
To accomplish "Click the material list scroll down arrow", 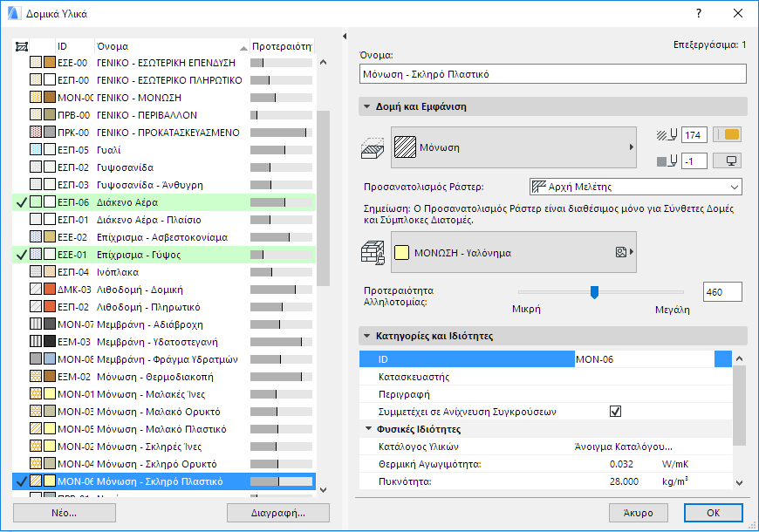I will coord(324,489).
